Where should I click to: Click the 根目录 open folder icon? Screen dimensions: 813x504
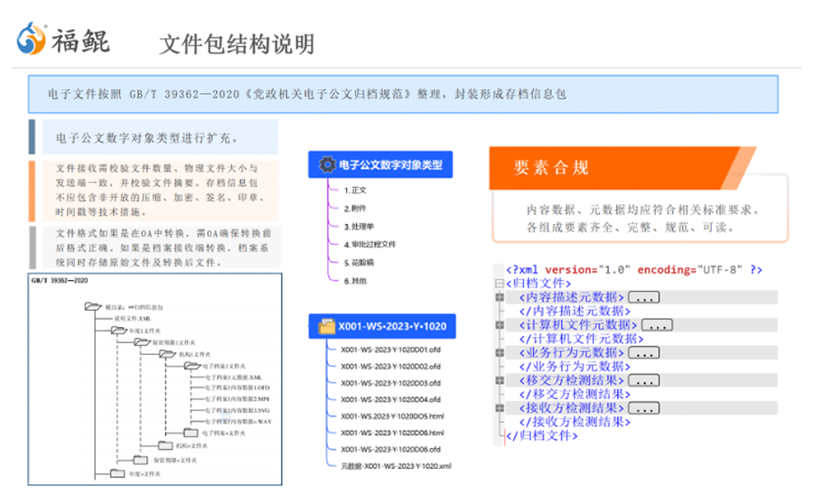92,307
